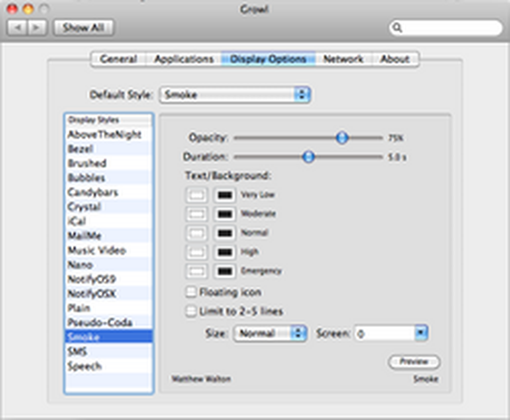Enable the Floating icon checkbox

pos(191,292)
